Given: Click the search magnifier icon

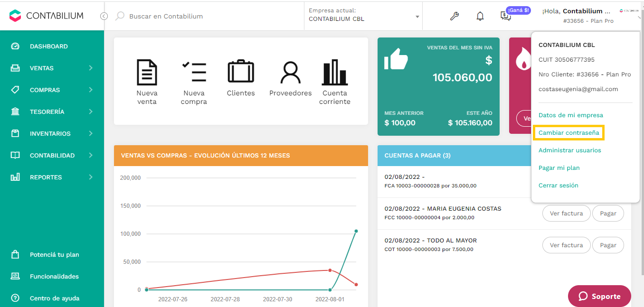Looking at the screenshot, I should click(x=120, y=16).
